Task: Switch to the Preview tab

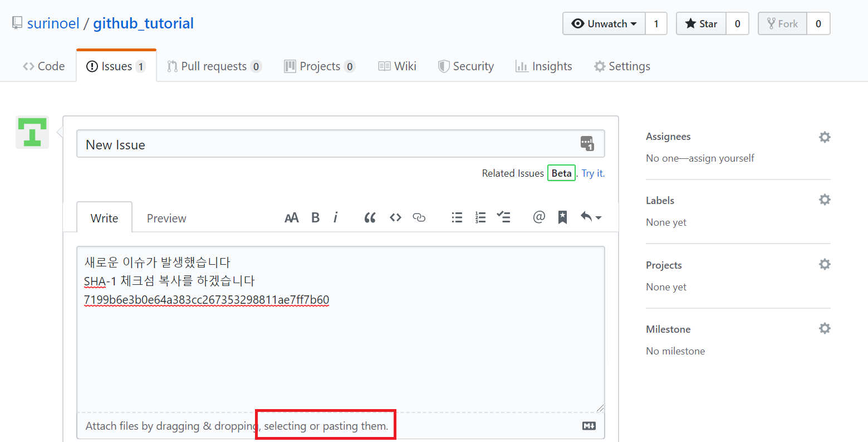Action: (x=166, y=218)
